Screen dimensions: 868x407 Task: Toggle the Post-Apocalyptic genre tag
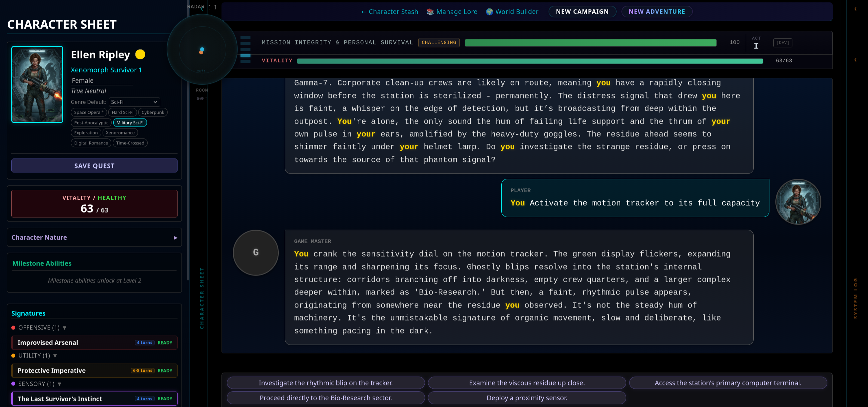click(91, 122)
